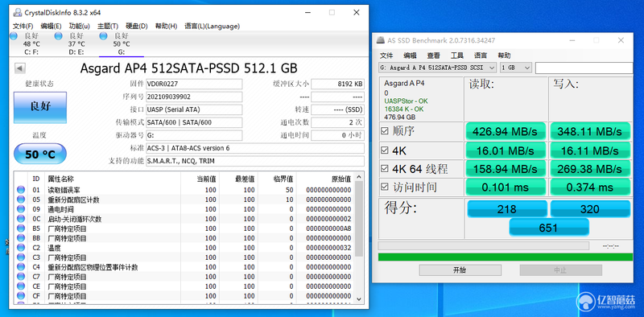Click total score value 651
The width and height of the screenshot is (644, 317).
click(x=549, y=228)
